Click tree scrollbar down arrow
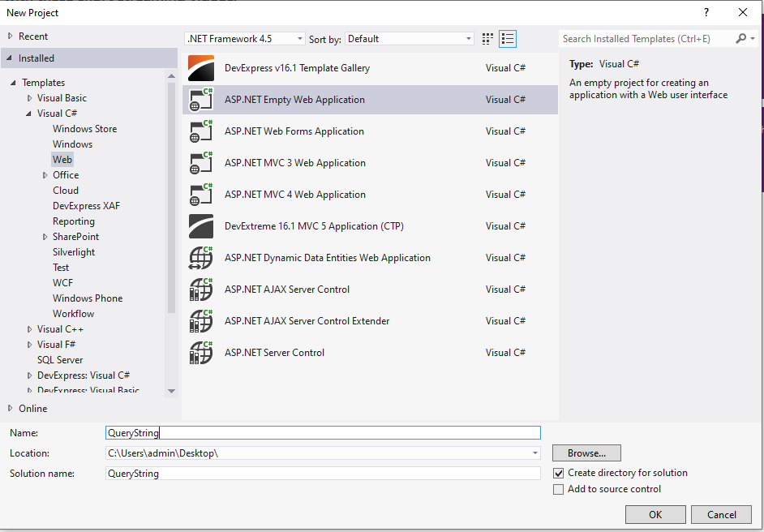 (171, 391)
